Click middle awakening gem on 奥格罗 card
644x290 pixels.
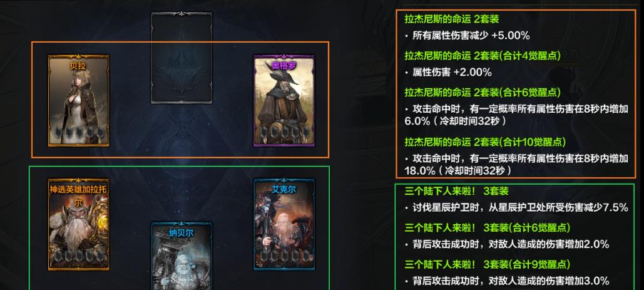click(284, 132)
